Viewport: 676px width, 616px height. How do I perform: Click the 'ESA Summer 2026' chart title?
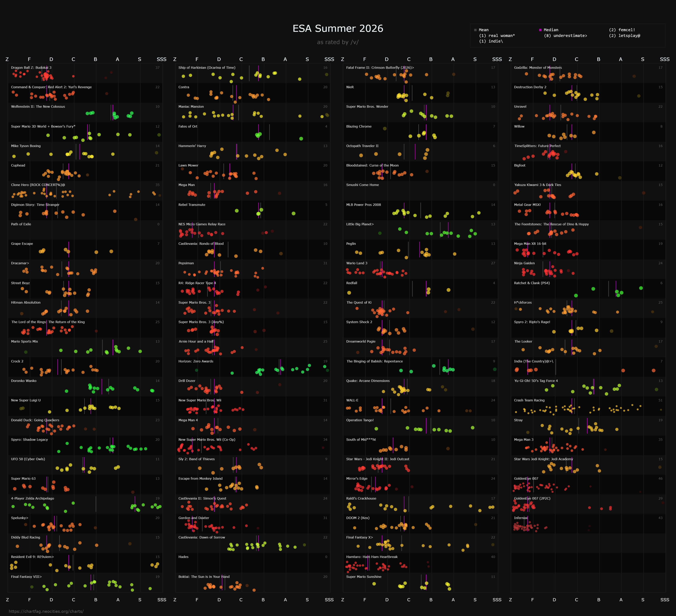(x=338, y=28)
